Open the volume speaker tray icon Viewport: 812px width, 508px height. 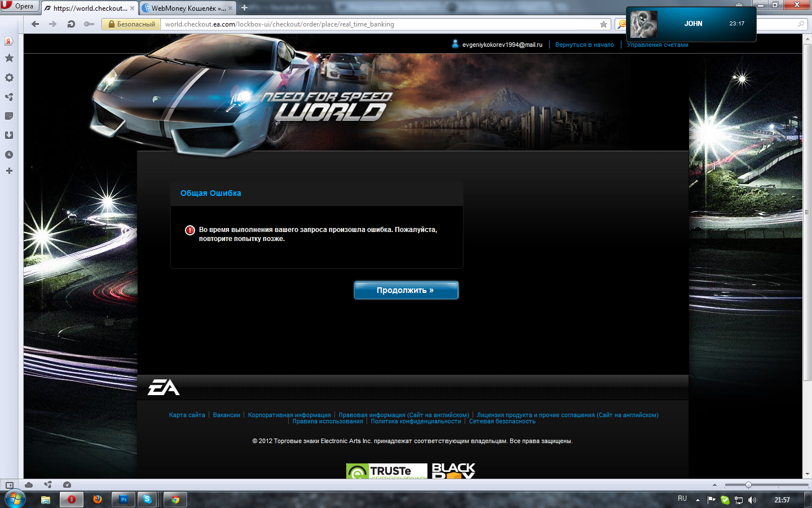(752, 500)
